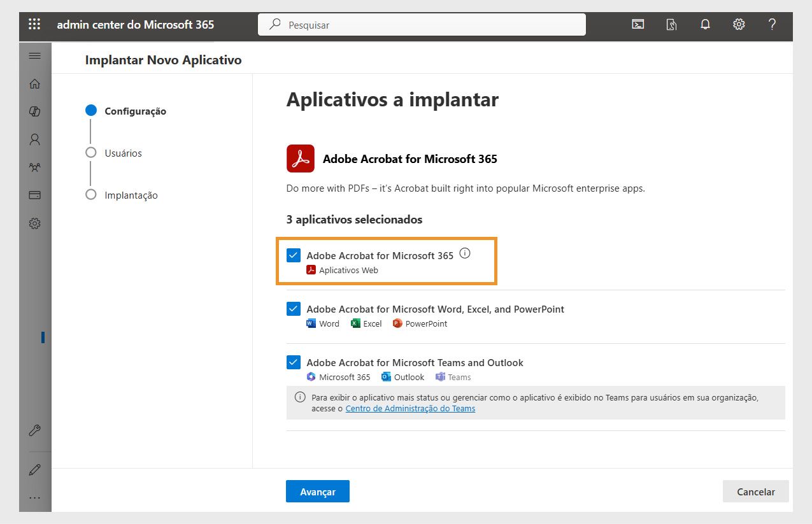Click the Pesquisar search field

point(421,24)
